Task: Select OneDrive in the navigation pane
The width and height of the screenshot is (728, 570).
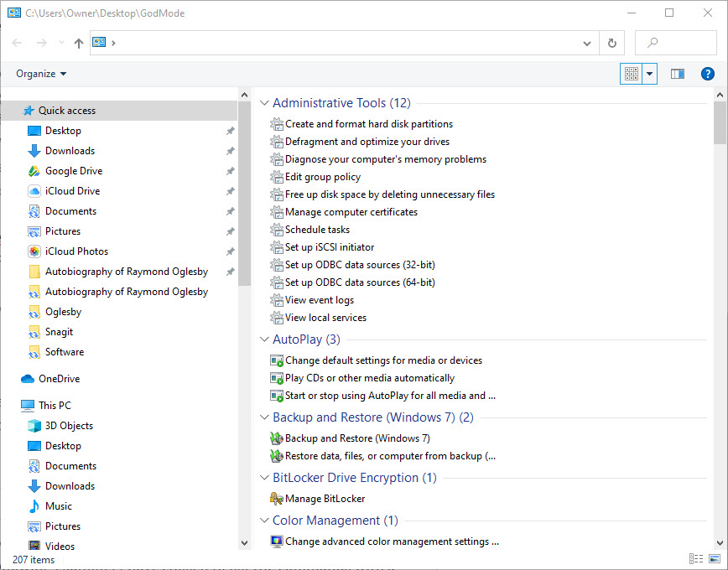Action: tap(59, 379)
